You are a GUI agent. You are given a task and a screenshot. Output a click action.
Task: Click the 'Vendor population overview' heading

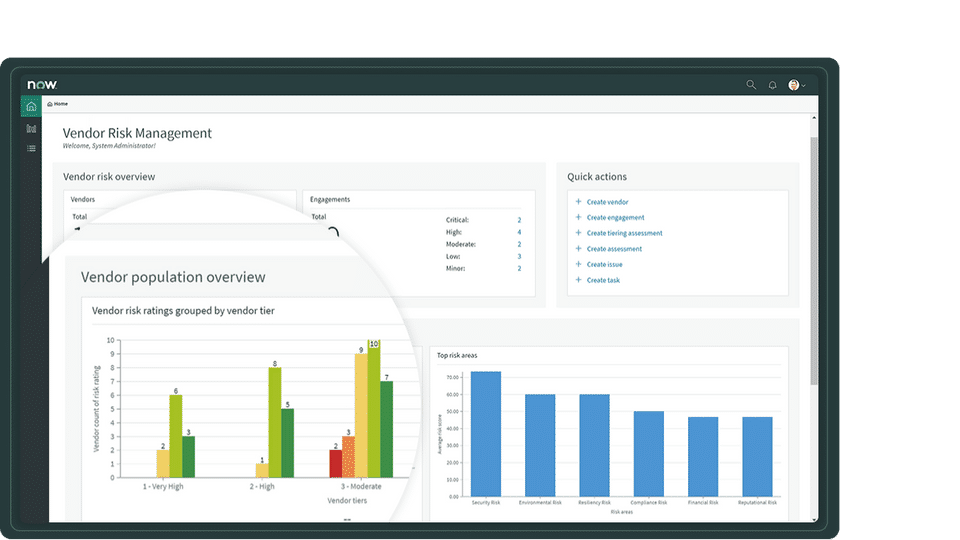pos(173,277)
